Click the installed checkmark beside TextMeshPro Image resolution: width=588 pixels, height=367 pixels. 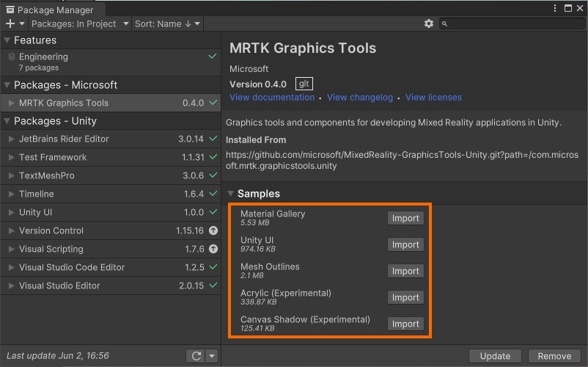(x=213, y=175)
